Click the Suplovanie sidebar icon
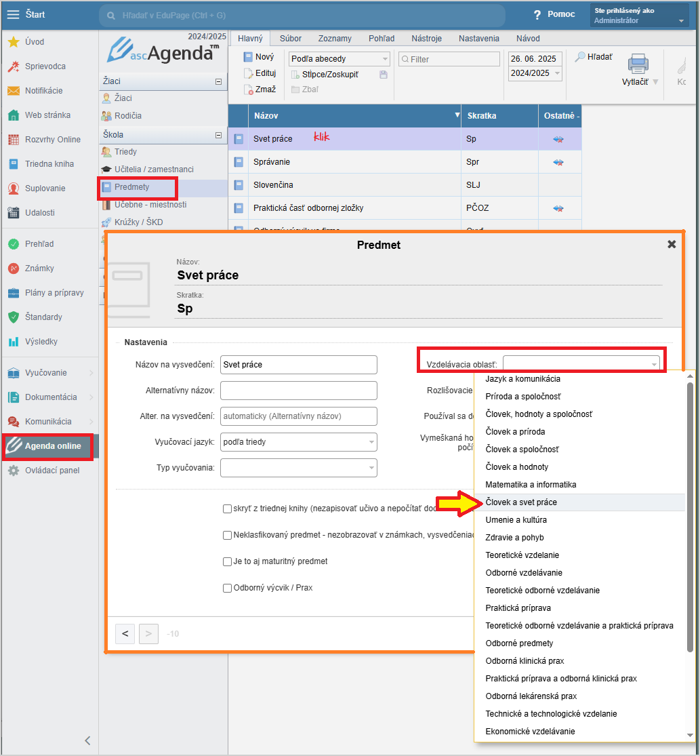This screenshot has width=700, height=756. click(14, 188)
